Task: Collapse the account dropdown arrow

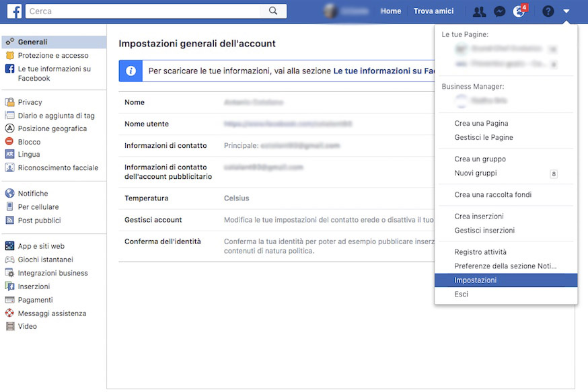Action: coord(566,11)
